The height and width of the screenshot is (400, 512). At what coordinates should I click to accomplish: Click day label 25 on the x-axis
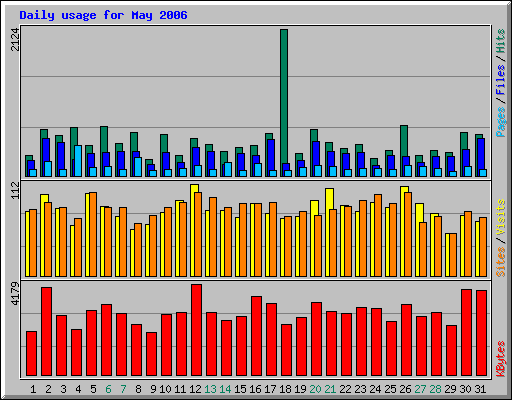pyautogui.click(x=390, y=389)
